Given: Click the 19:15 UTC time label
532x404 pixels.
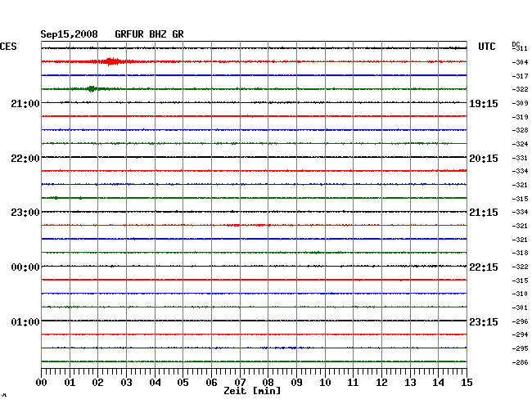Looking at the screenshot, I should (x=484, y=103).
